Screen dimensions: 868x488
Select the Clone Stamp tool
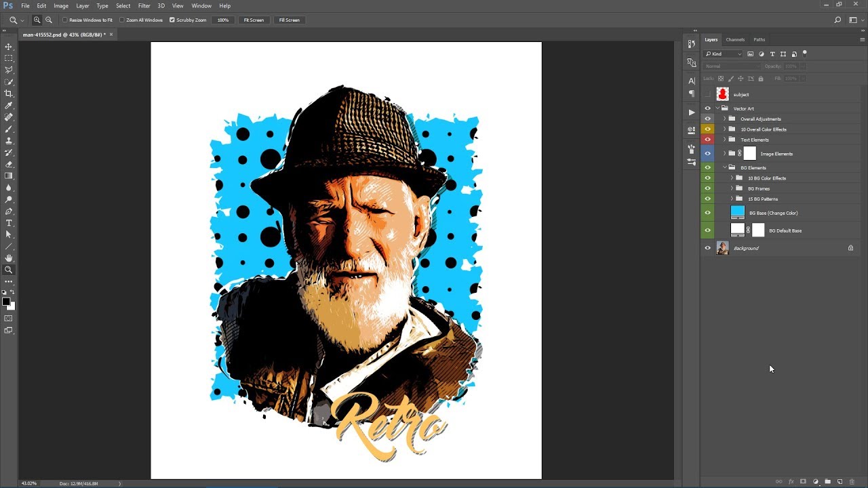tap(9, 140)
